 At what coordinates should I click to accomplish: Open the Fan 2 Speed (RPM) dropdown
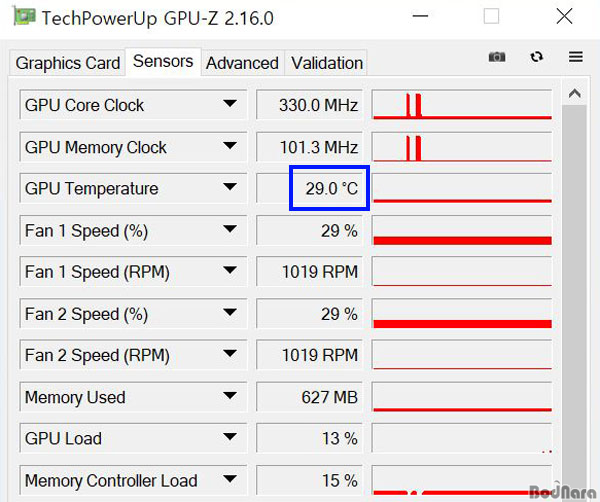click(231, 355)
